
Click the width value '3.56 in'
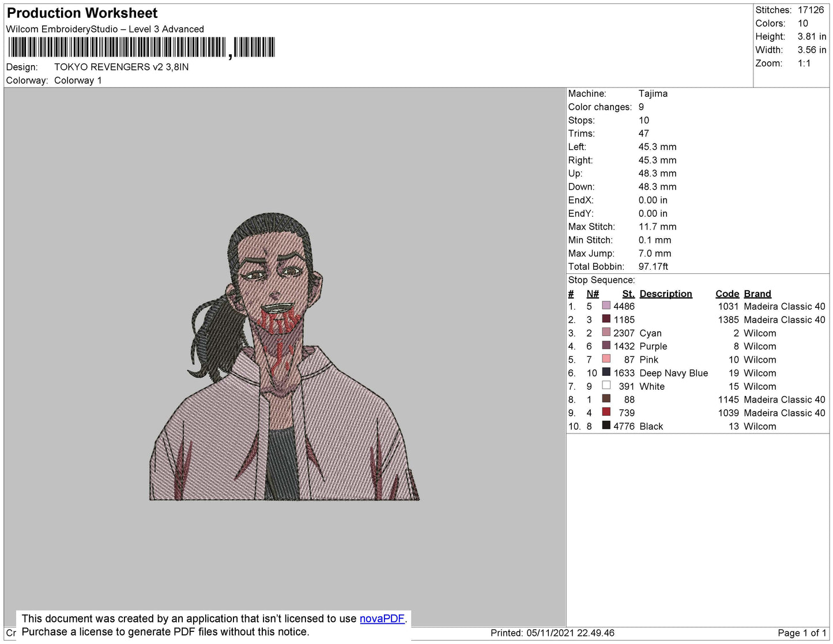click(812, 50)
